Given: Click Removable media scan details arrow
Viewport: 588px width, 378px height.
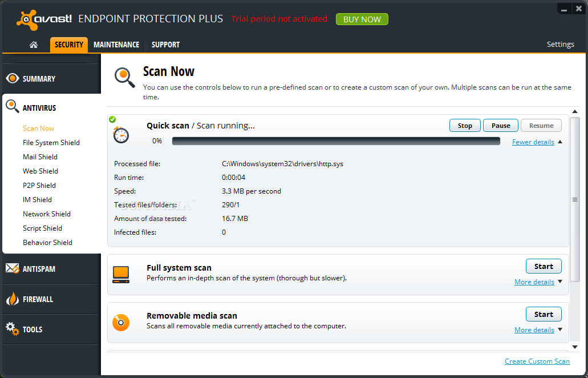Looking at the screenshot, I should tap(560, 329).
